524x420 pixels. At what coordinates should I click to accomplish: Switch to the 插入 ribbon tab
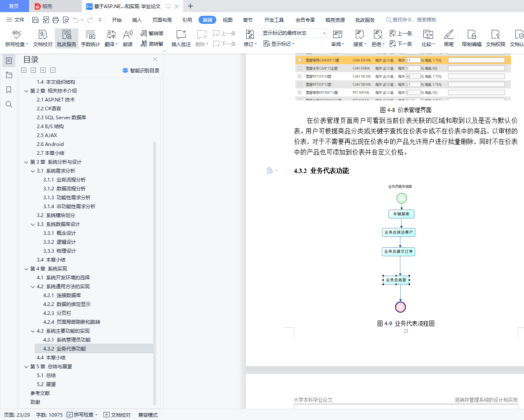click(x=137, y=20)
